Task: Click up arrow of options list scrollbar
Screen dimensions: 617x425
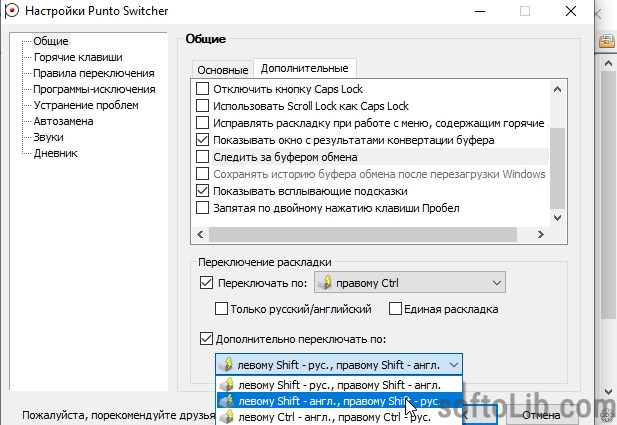Action: coord(557,89)
